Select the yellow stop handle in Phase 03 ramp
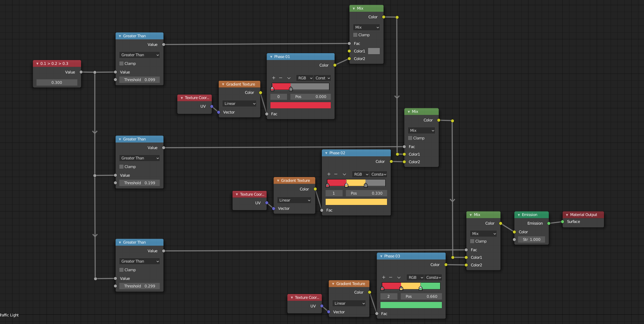This screenshot has height=324, width=644. point(401,288)
